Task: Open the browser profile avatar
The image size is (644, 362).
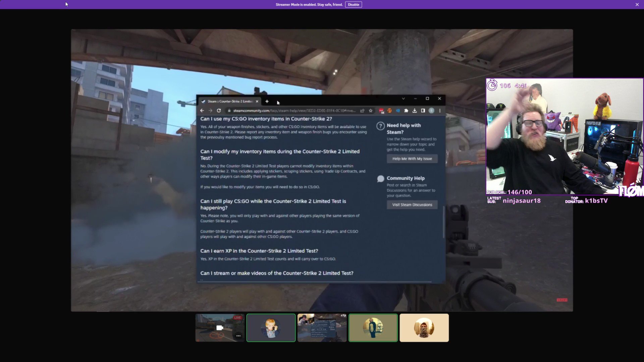Action: 431,111
